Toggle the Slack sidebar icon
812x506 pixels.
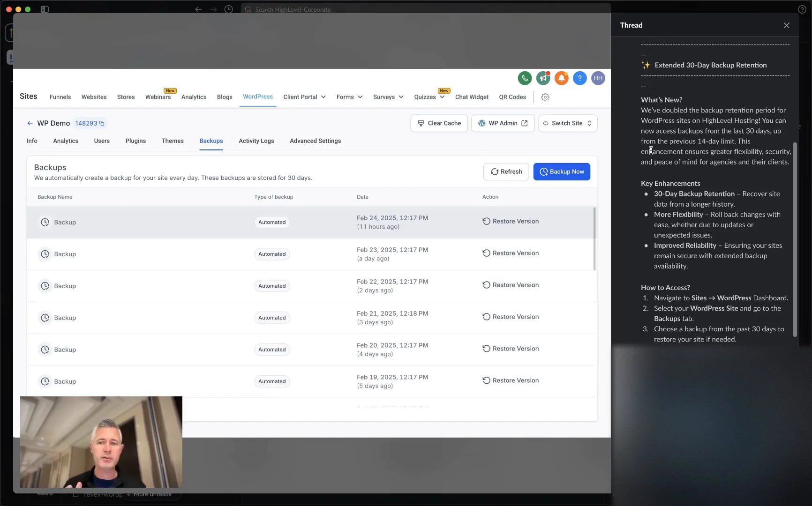tap(45, 9)
